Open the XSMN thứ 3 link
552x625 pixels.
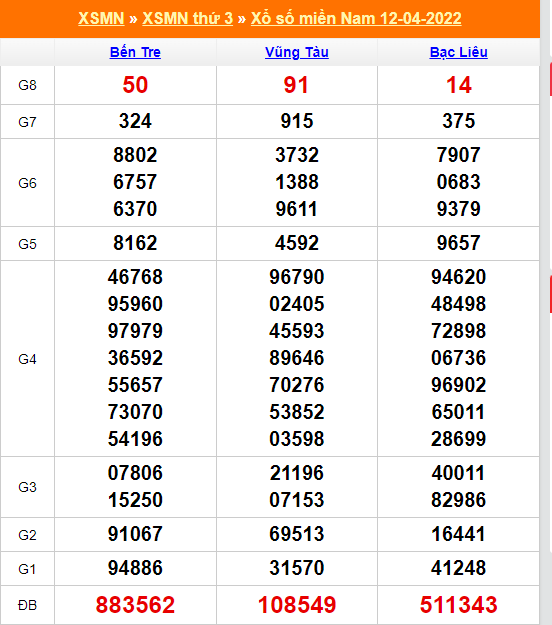(x=187, y=18)
